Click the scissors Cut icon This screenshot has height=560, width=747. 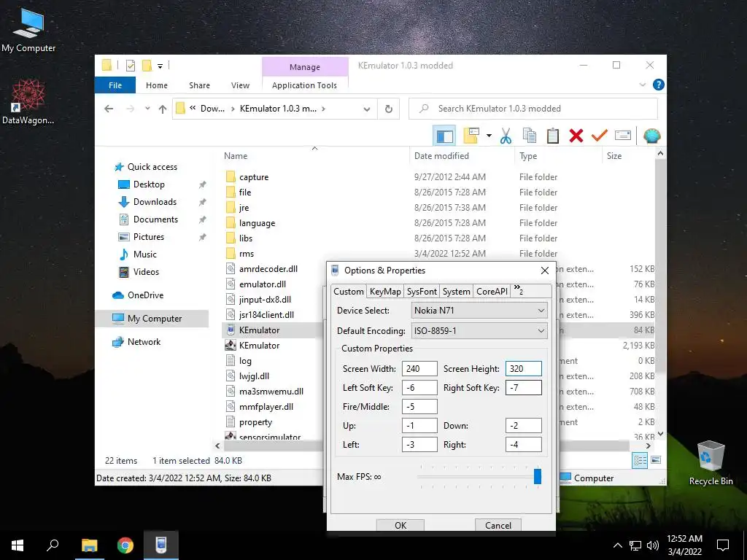pyautogui.click(x=506, y=136)
